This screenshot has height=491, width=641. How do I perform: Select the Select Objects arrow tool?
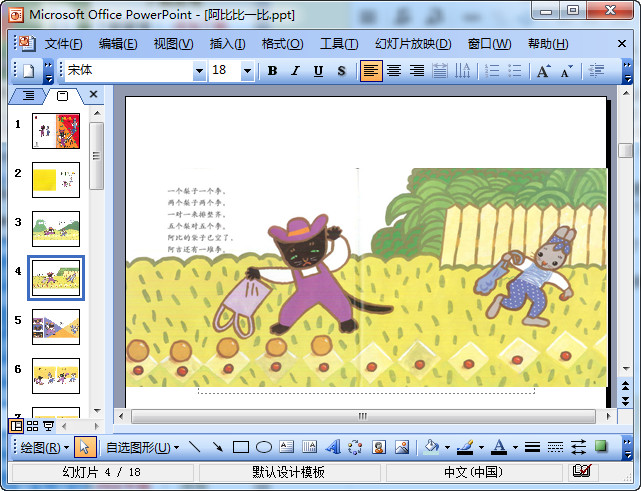[x=85, y=447]
